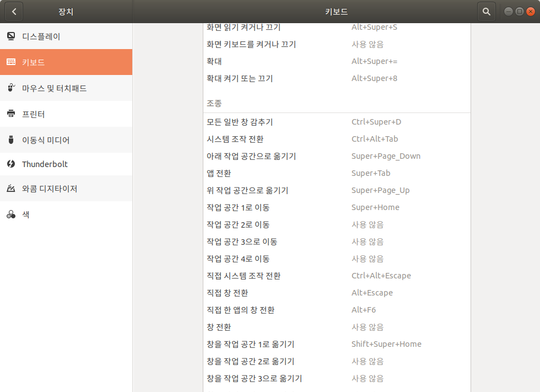Click the Super+Tab shortcut value
The image size is (540, 392).
(370, 173)
